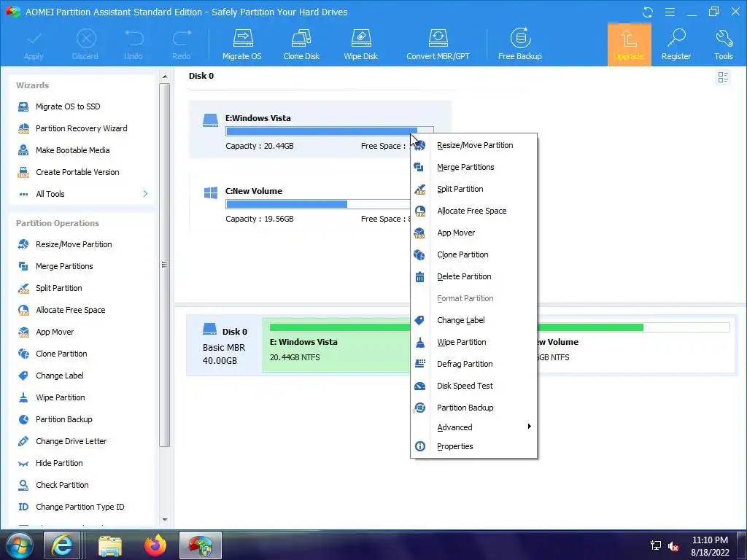Expand All Tools with chevron arrow
747x560 pixels.
click(x=145, y=194)
